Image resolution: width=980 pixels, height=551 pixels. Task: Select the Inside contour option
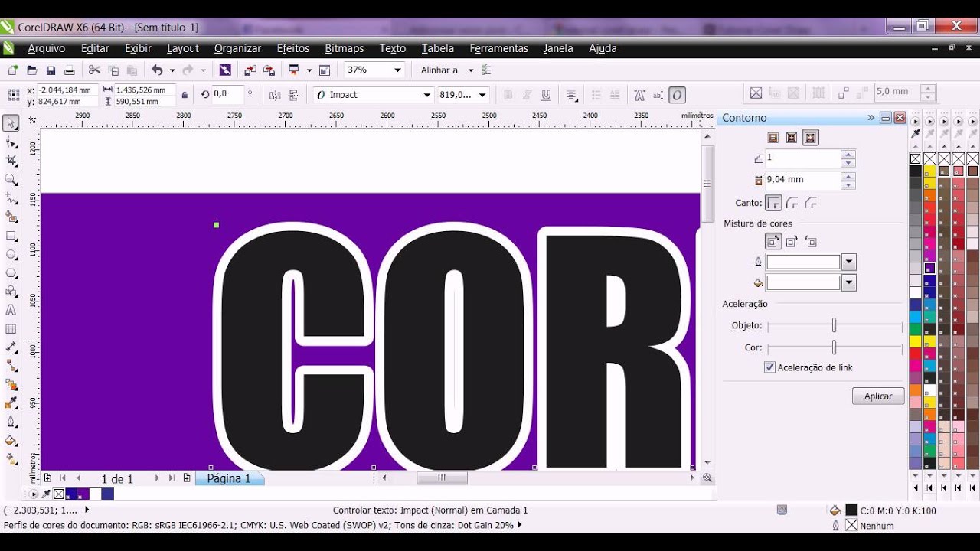tap(792, 138)
